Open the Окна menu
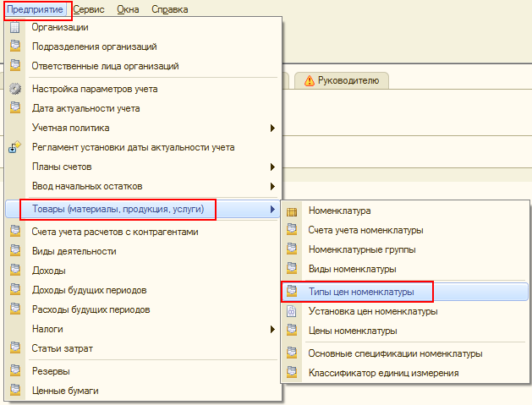This screenshot has height=405, width=532. pos(129,8)
